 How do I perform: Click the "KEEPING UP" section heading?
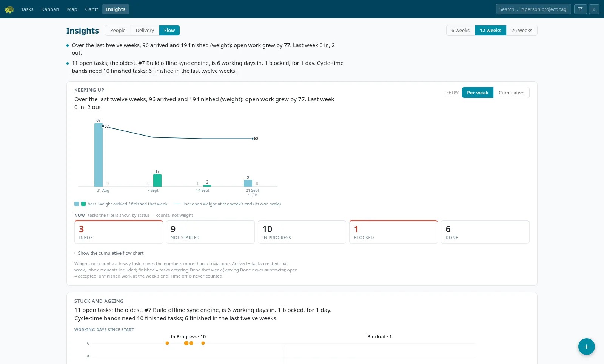89,90
